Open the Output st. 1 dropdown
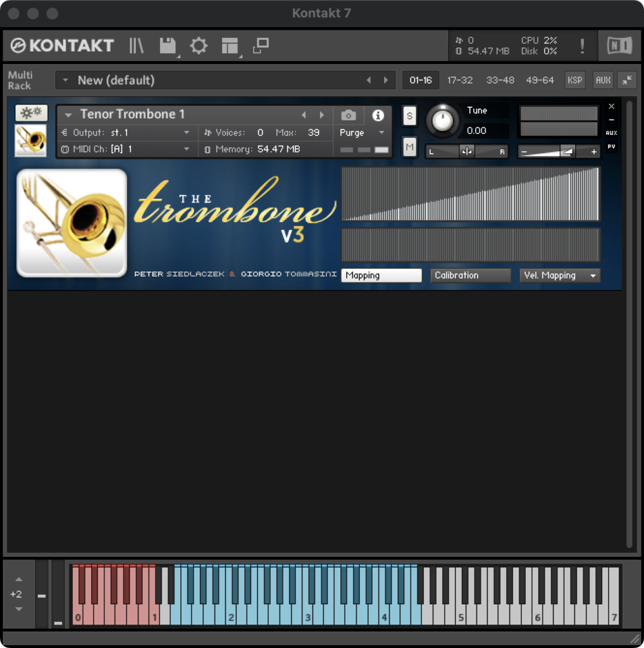 click(x=187, y=133)
